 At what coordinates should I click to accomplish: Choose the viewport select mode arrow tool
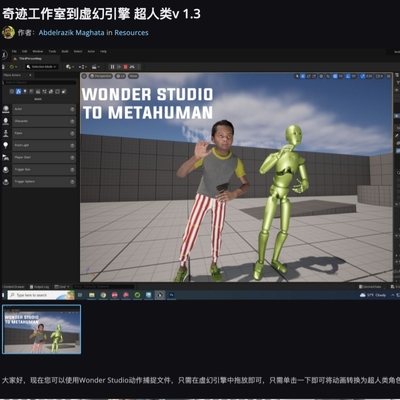coord(297,76)
